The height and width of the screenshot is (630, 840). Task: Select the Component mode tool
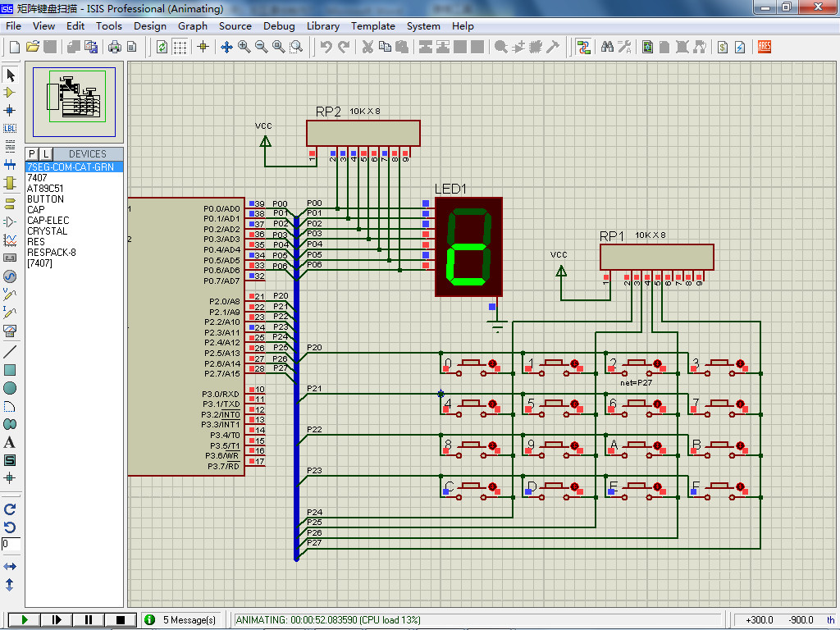pyautogui.click(x=10, y=93)
